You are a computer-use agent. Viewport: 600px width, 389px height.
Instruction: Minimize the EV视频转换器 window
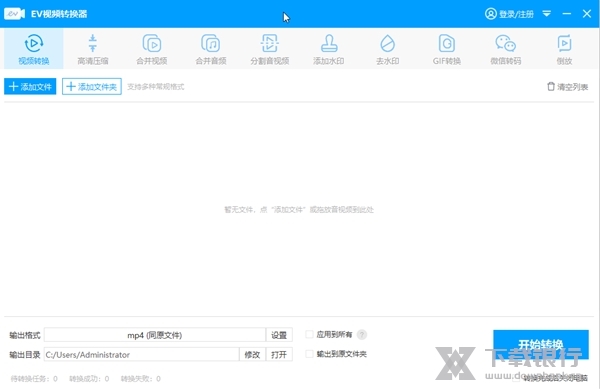(567, 14)
